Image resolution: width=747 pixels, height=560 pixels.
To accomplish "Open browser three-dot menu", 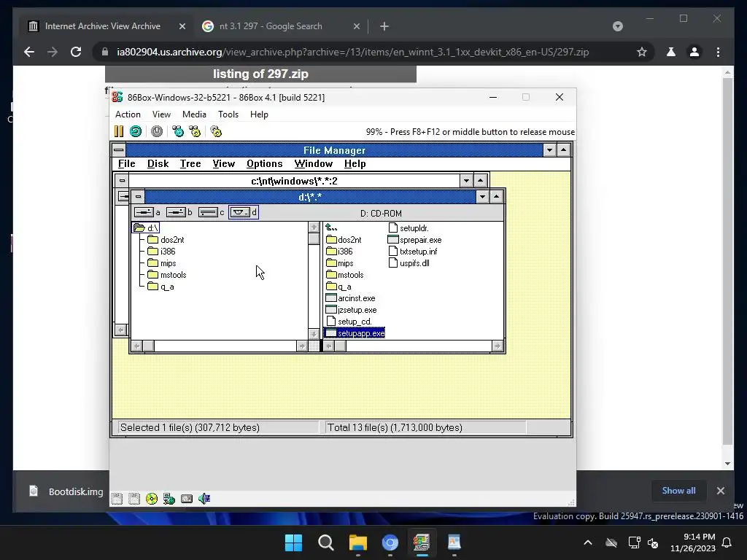I will click(x=718, y=52).
